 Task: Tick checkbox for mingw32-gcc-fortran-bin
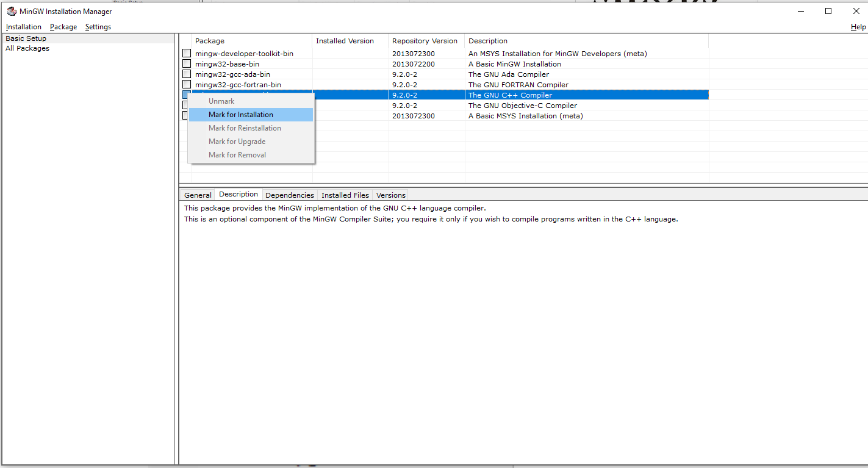187,85
